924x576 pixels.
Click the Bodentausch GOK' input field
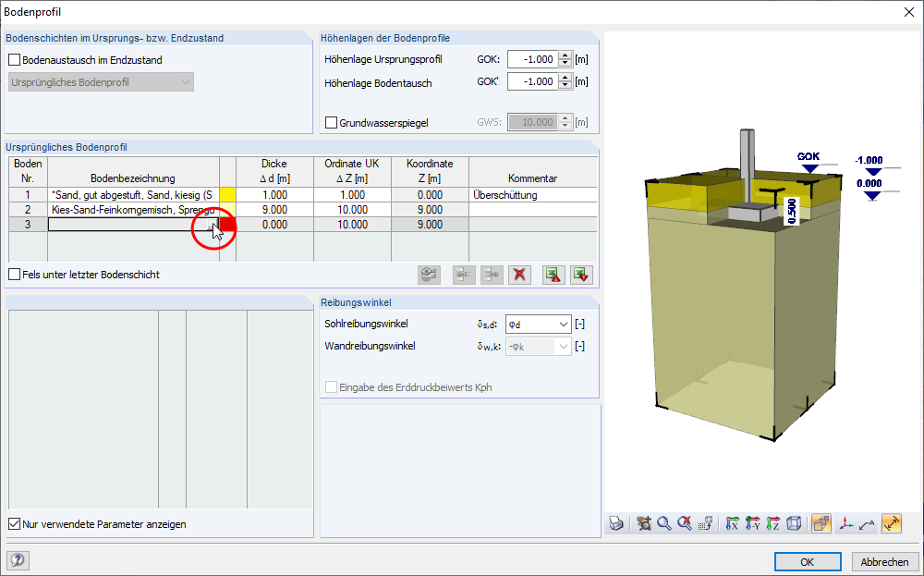tap(533, 82)
